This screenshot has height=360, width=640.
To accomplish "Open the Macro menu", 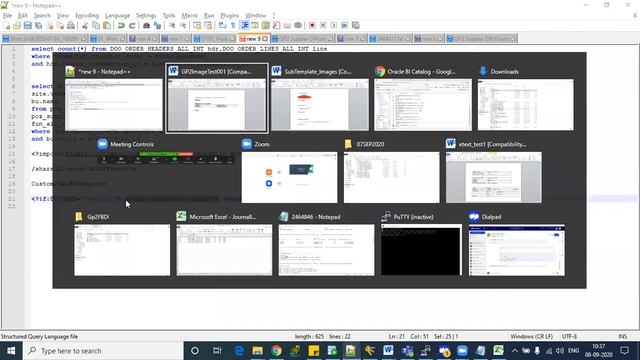I will coord(189,16).
